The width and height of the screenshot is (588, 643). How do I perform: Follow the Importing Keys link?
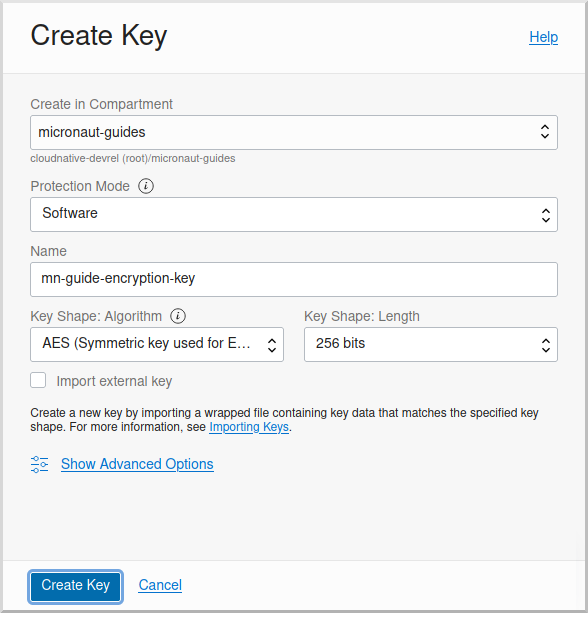click(249, 427)
